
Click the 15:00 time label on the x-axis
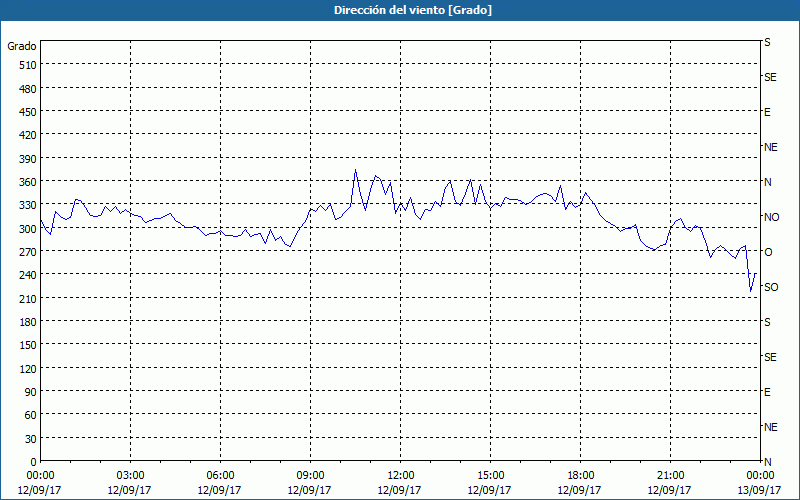(x=490, y=475)
